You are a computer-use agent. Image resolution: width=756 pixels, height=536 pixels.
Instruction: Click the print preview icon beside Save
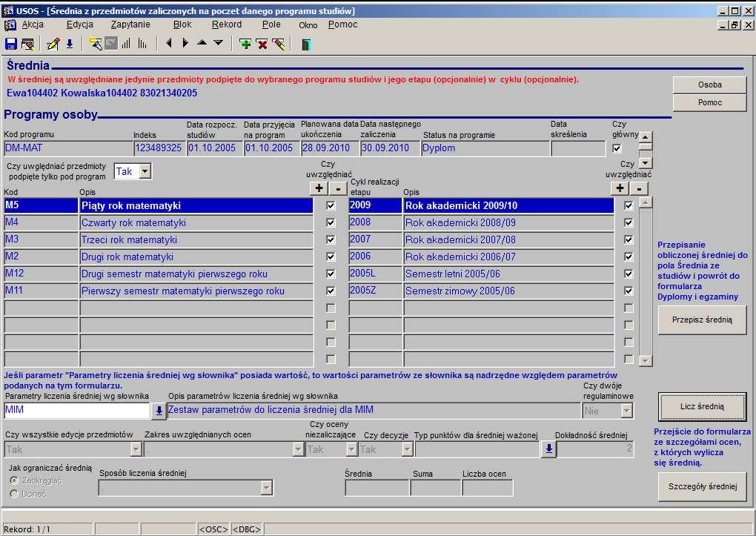click(27, 44)
